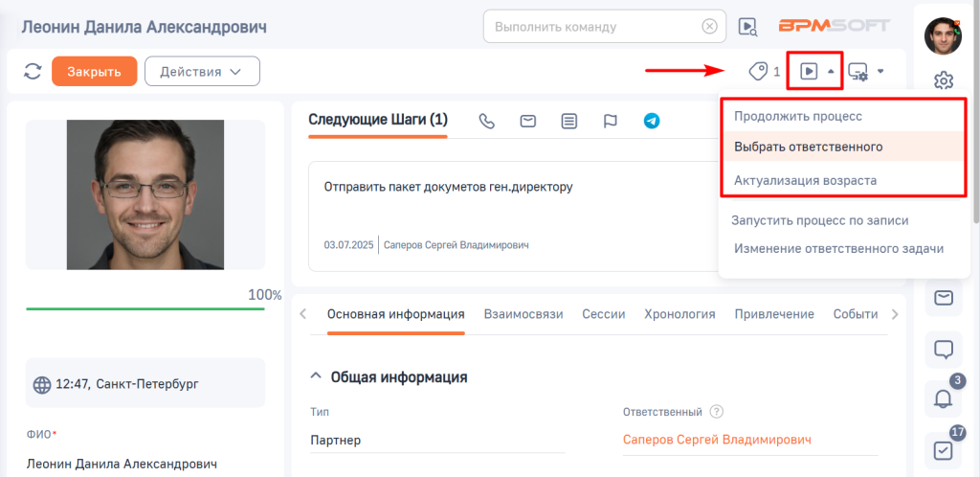Viewport: 980px width, 477px height.
Task: Click the page title Леонин Данила Александрович
Action: tap(144, 27)
